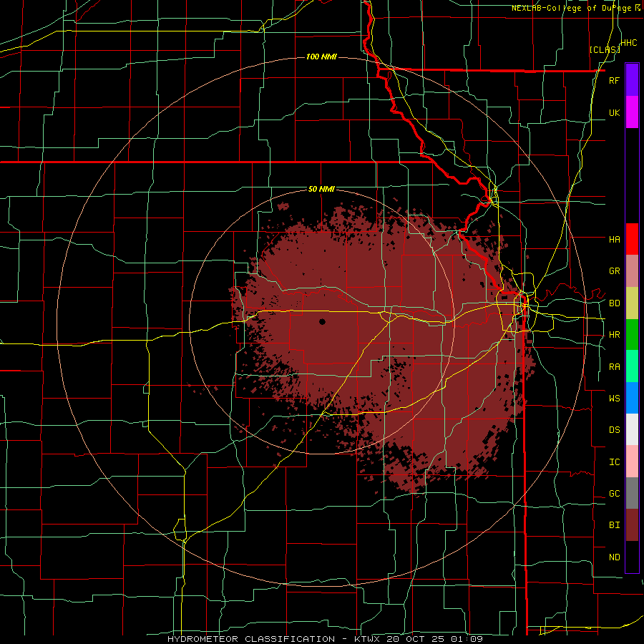Click the "HR" legend label
The width and height of the screenshot is (644, 644).
point(614,335)
